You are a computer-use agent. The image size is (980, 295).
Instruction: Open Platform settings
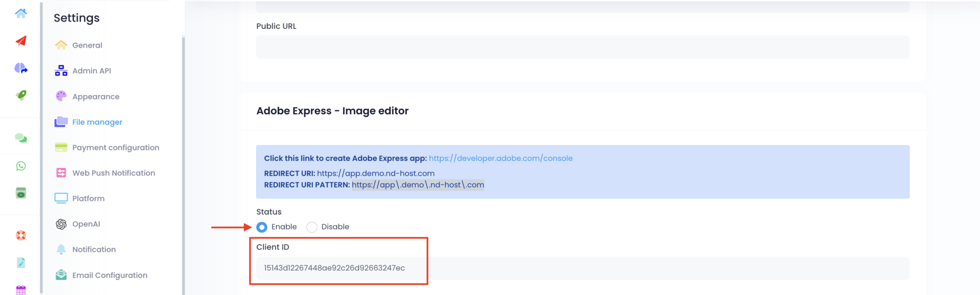coord(88,198)
